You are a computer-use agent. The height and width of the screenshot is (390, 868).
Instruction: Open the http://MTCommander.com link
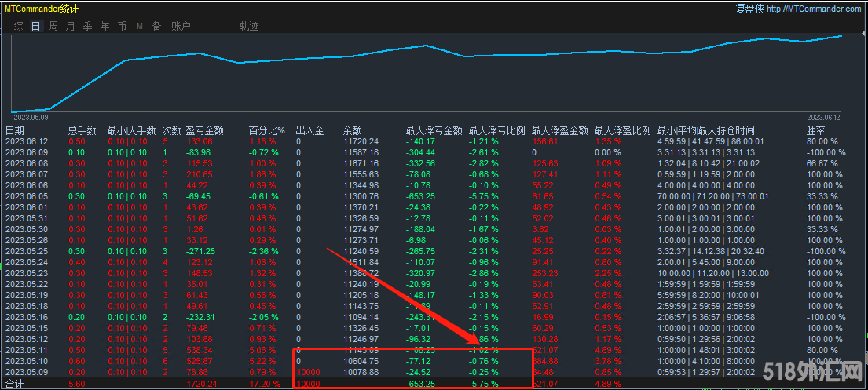tap(814, 9)
